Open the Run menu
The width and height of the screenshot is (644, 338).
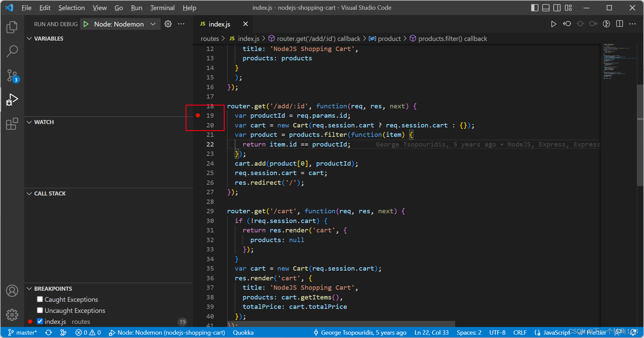[x=137, y=8]
